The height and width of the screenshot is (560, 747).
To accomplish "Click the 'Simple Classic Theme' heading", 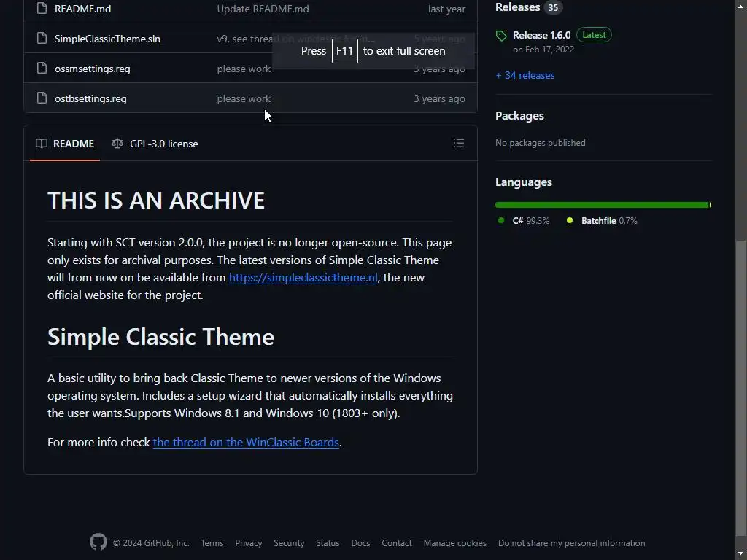I will pyautogui.click(x=160, y=337).
